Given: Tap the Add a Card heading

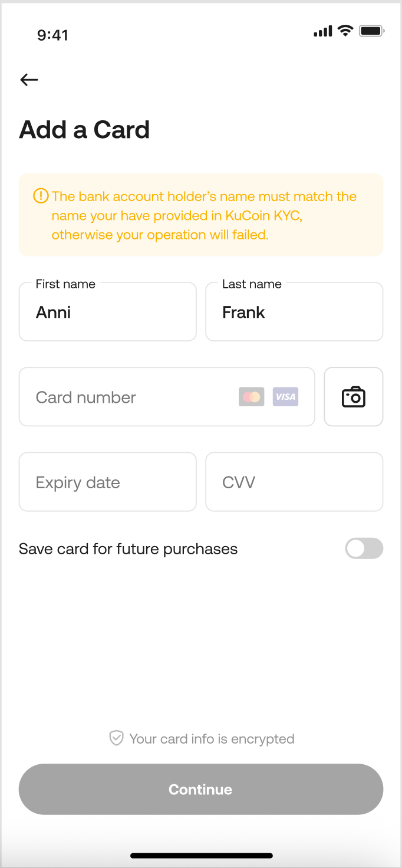Looking at the screenshot, I should (x=84, y=130).
